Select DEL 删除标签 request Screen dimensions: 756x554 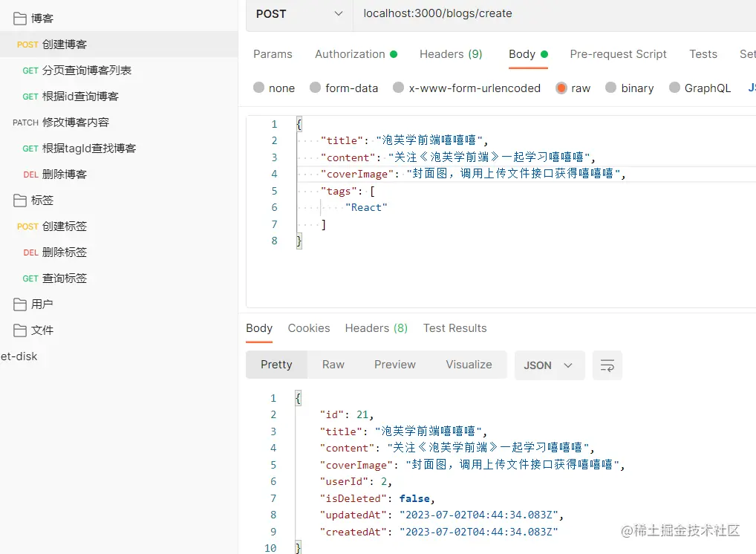click(x=119, y=252)
